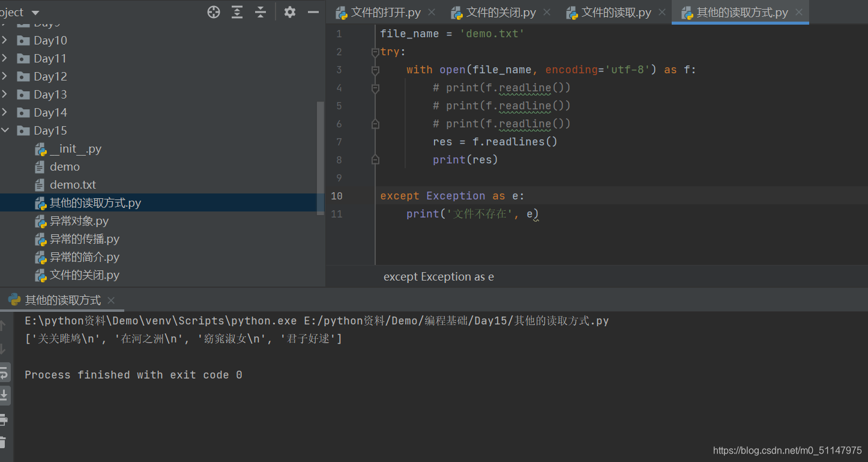Click the console output list line

183,339
